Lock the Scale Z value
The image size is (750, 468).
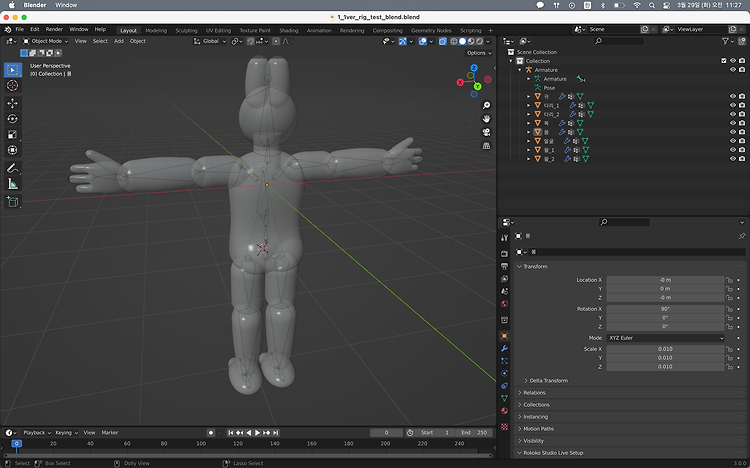(729, 367)
